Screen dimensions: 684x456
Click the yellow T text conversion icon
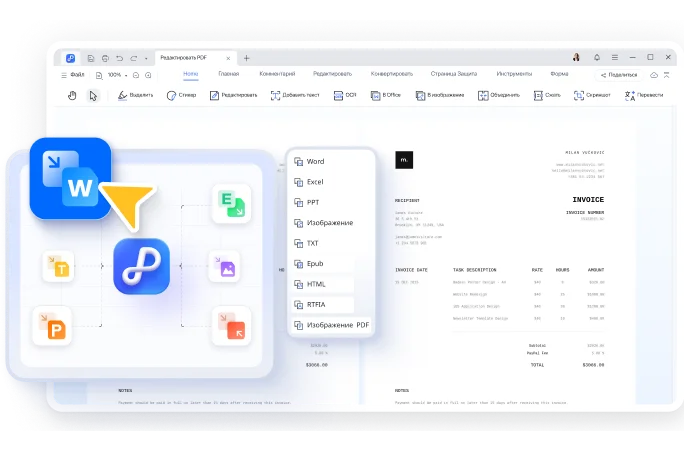[58, 266]
